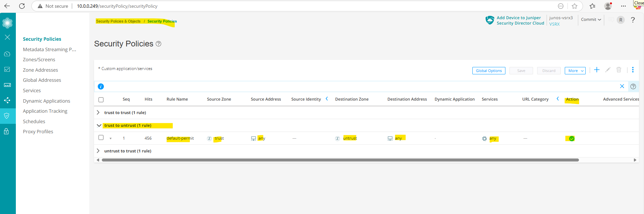Click the default-permit rule name
The width and height of the screenshot is (644, 214).
tap(180, 138)
